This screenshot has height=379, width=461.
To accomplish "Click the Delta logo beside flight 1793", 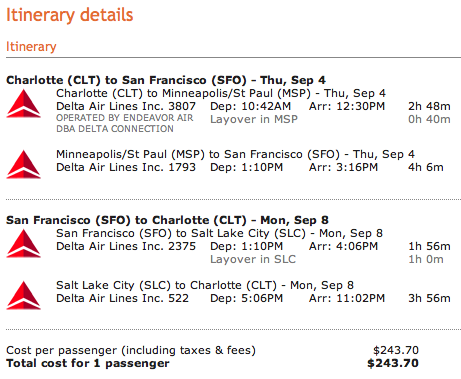I will (24, 164).
